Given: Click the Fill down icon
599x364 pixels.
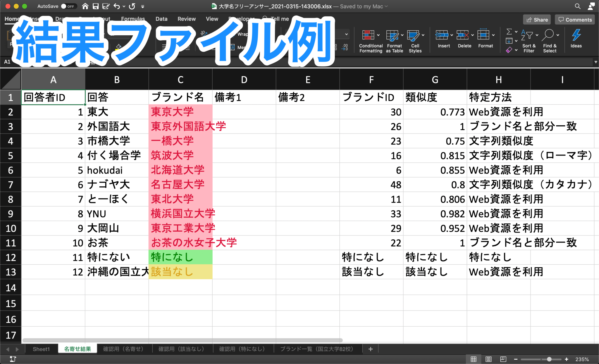Looking at the screenshot, I should point(509,41).
